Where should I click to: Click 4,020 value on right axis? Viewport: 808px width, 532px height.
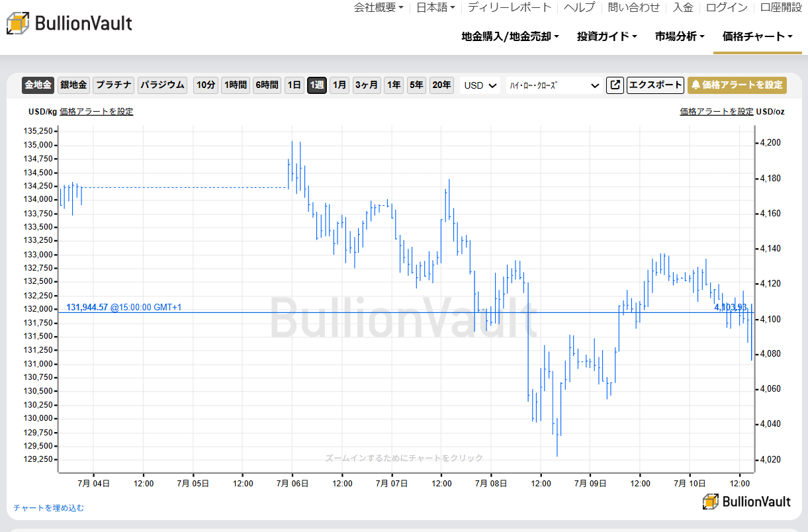click(x=771, y=459)
